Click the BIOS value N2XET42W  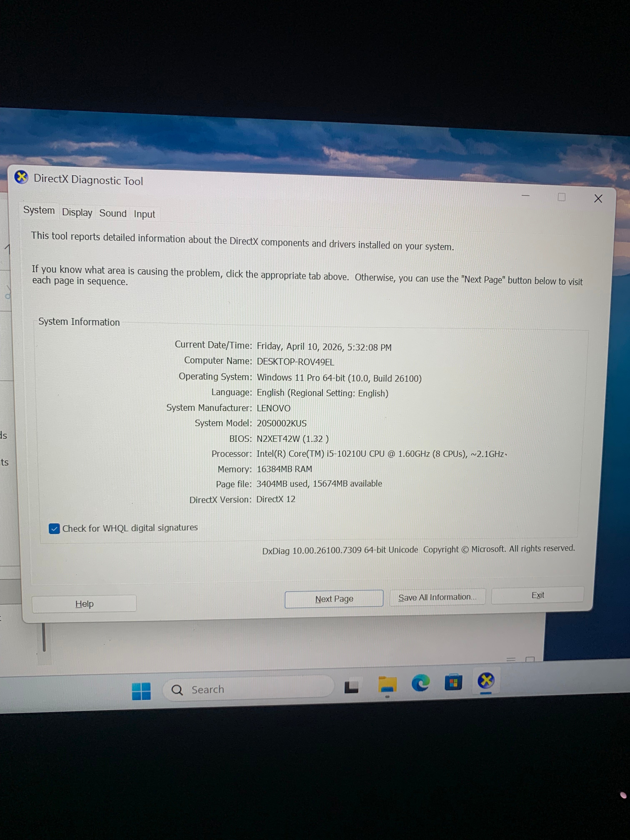[x=292, y=439]
